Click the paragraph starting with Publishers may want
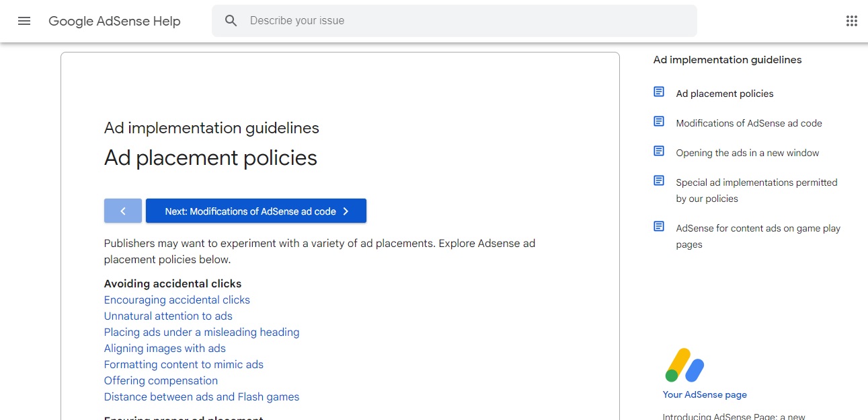The width and height of the screenshot is (868, 420). tap(320, 251)
